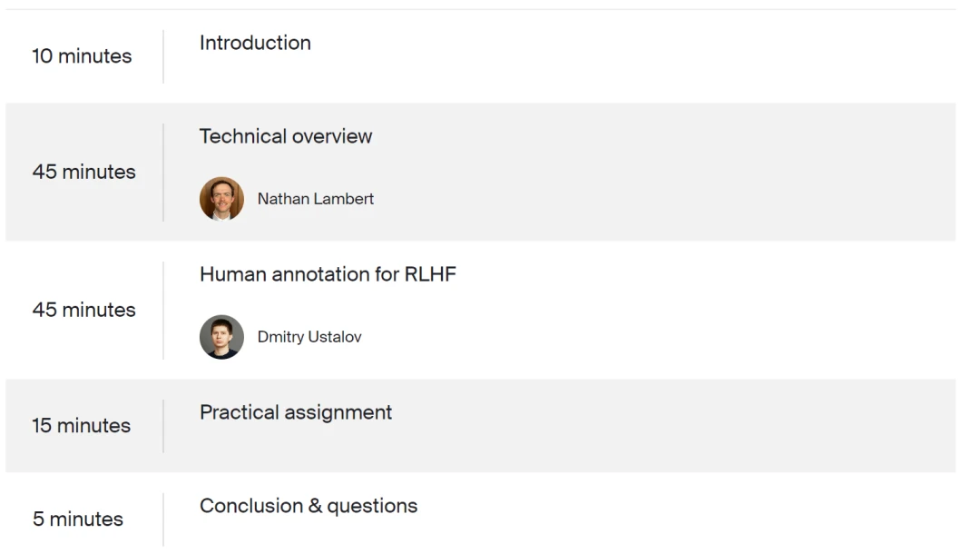Viewport: 980px width, 554px height.
Task: Click 45 minutes beside Technical overview
Action: (x=84, y=172)
